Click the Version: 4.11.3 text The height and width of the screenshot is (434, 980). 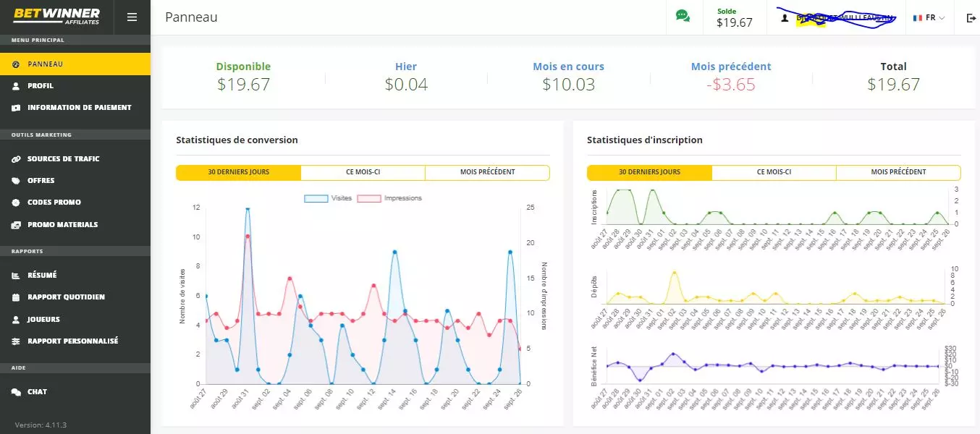coord(41,425)
